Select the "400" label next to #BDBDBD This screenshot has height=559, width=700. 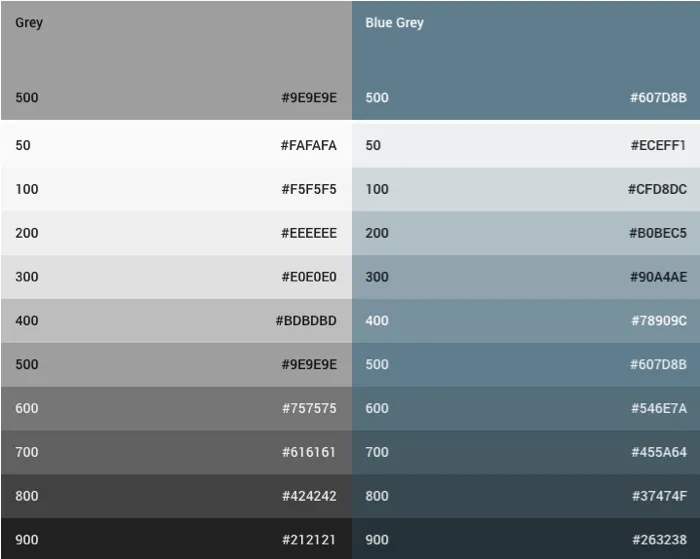click(27, 321)
